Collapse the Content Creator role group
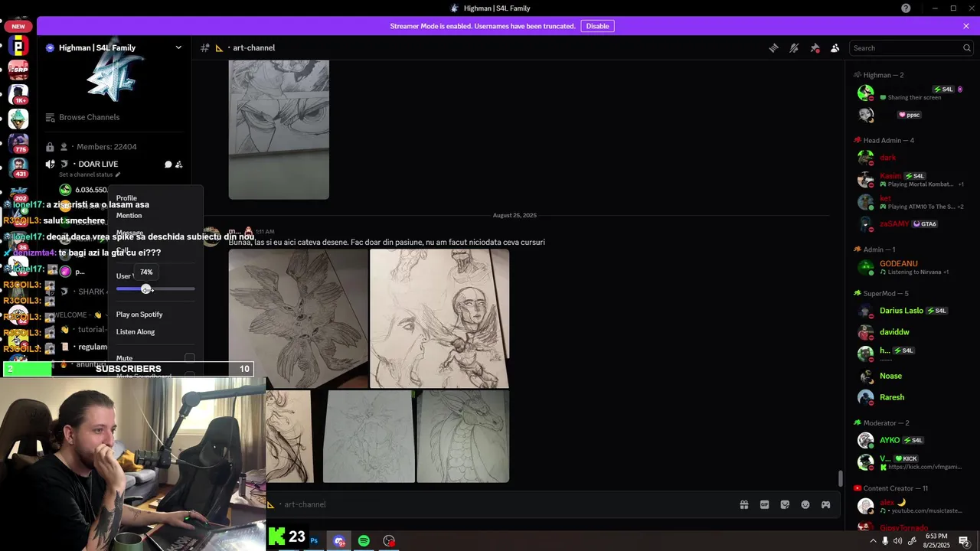This screenshot has height=551, width=980. coord(890,488)
